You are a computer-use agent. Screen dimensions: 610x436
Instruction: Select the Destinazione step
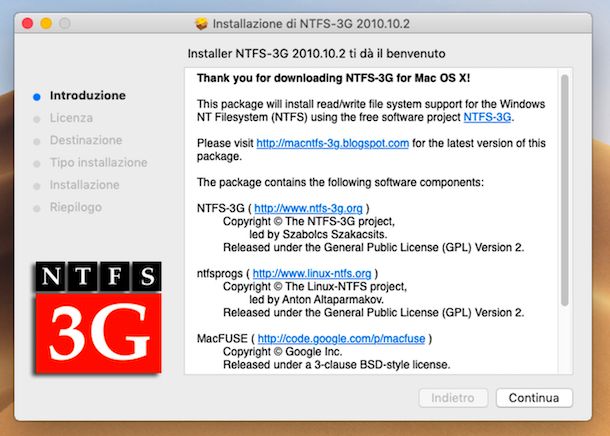coord(86,140)
